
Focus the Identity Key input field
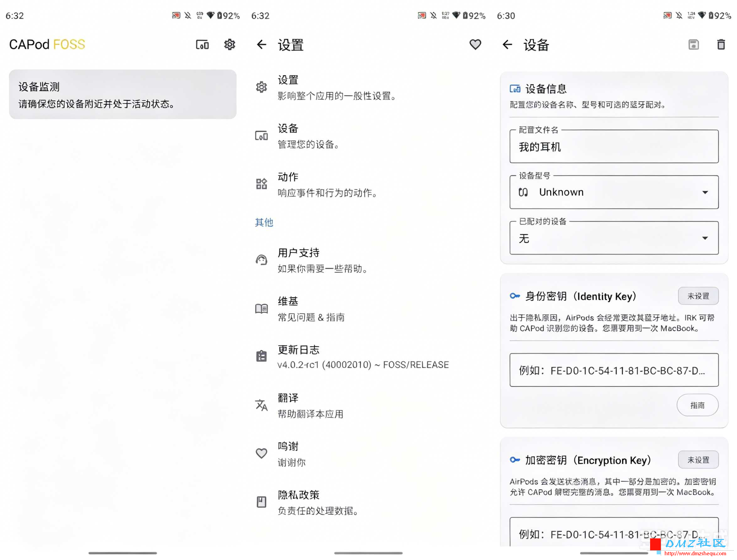click(614, 370)
